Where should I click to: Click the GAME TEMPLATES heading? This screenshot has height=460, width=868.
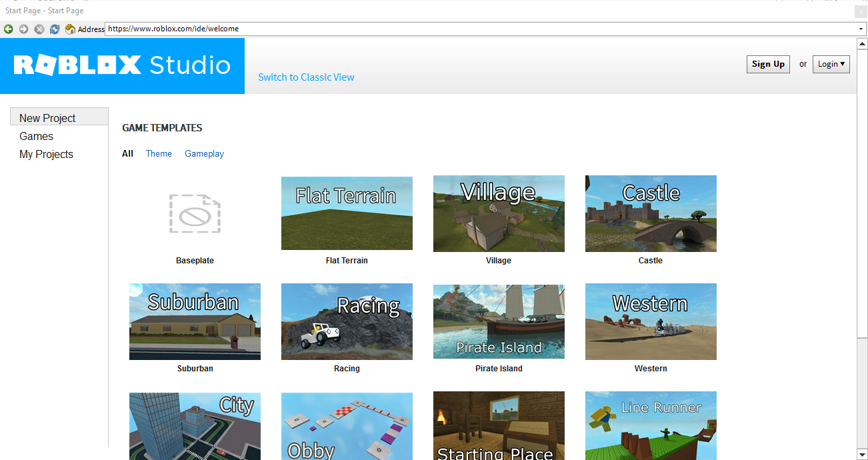(x=162, y=128)
